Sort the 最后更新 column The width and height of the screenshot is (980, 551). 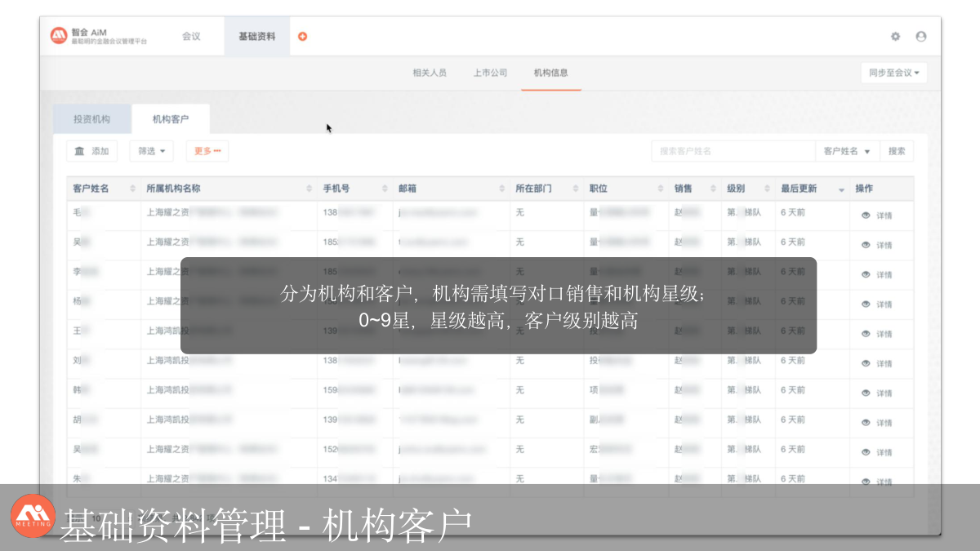(841, 189)
